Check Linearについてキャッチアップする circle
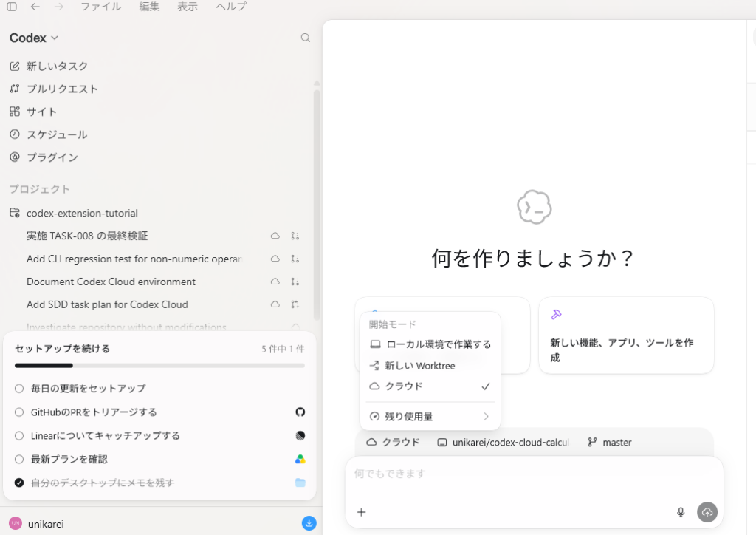756x535 pixels. (18, 436)
